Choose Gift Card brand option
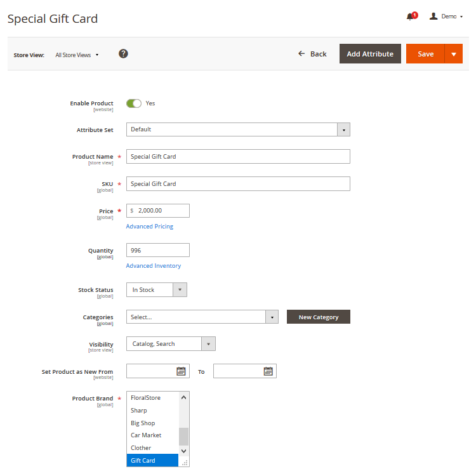The image size is (476, 476). click(x=143, y=461)
